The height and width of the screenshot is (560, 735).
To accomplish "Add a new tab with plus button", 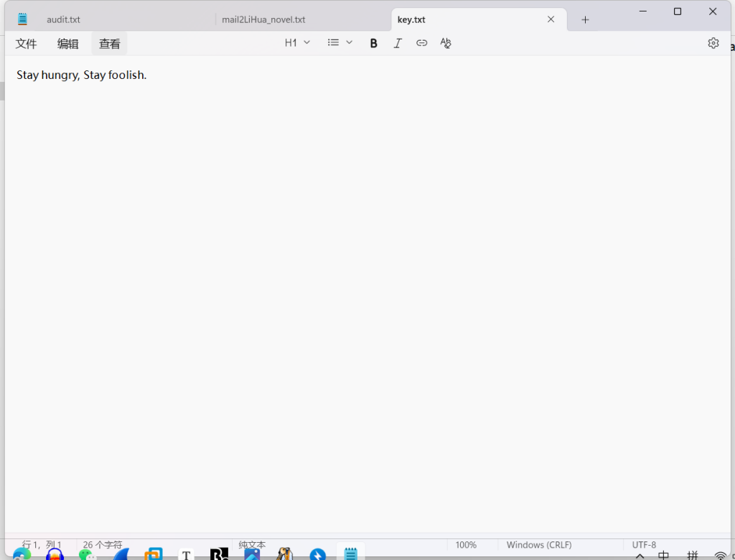I will pos(585,20).
